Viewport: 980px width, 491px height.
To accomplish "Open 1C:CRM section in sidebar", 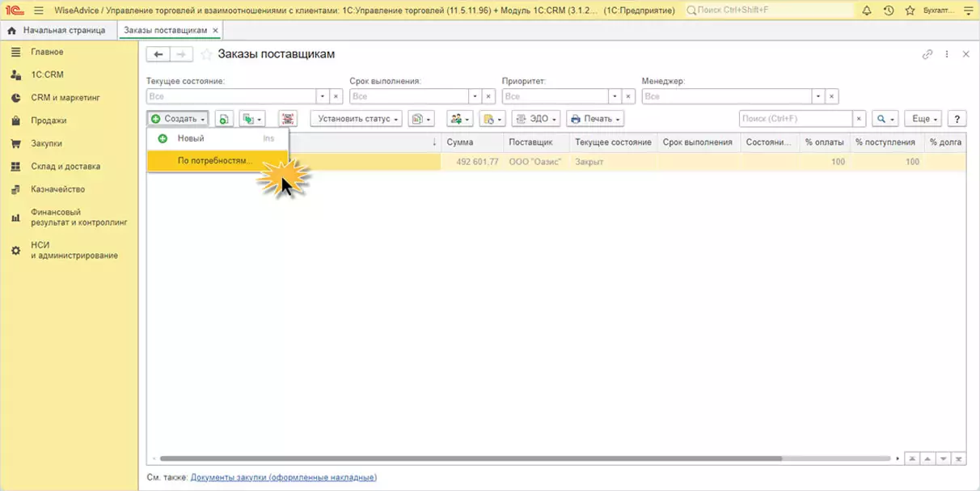I will pos(47,74).
